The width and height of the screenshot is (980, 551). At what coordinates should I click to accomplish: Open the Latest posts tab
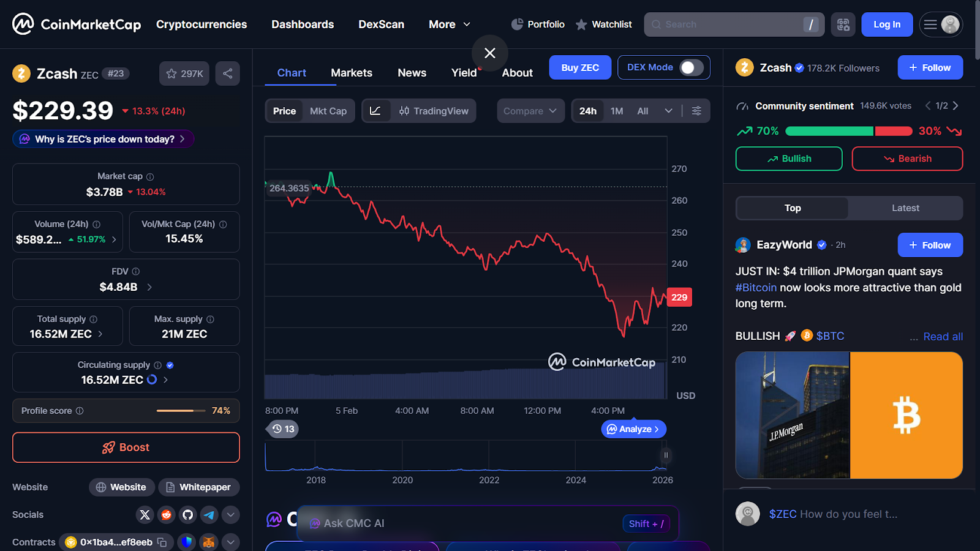(905, 208)
